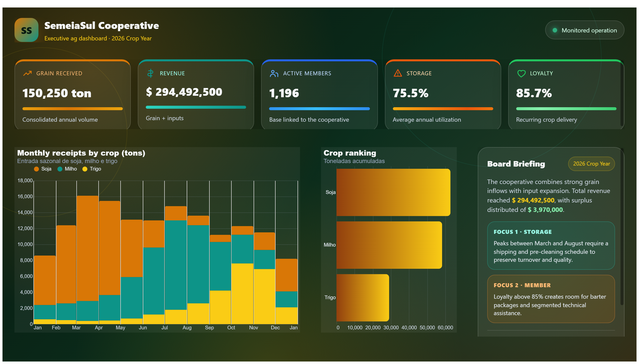Click the Monitored operation status pill
The width and height of the screenshot is (639, 364).
coord(584,30)
